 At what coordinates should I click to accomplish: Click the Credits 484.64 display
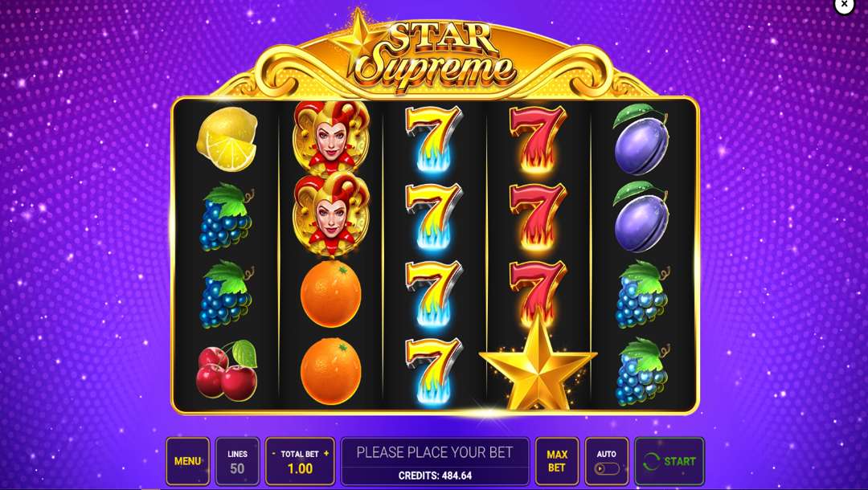pos(435,476)
